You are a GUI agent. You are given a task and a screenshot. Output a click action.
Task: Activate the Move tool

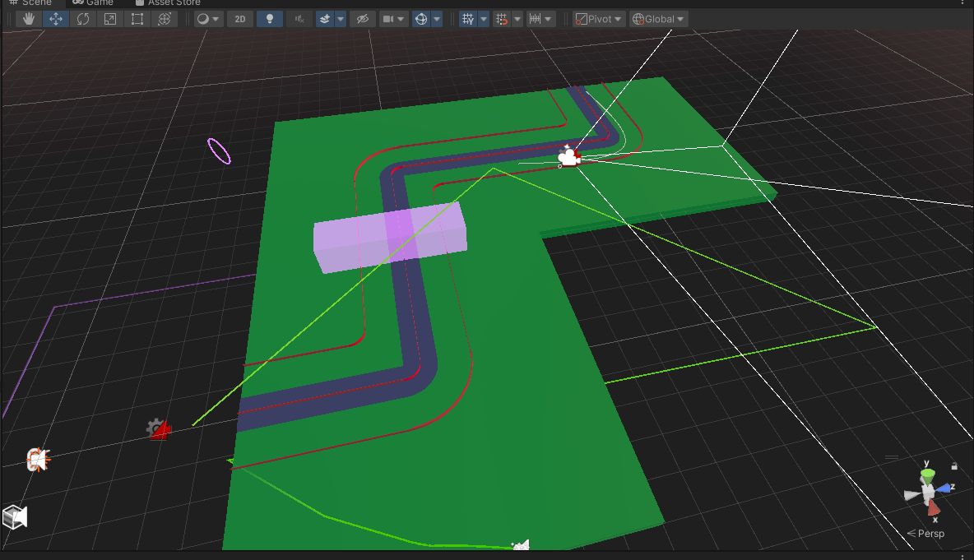pyautogui.click(x=55, y=18)
